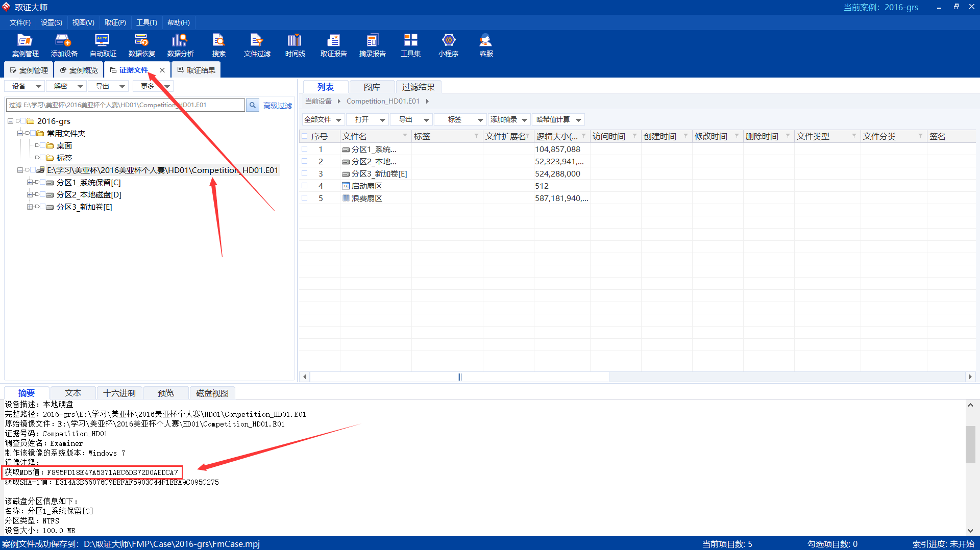Open 解密 dropdown
Viewport: 980px width, 550px height.
click(x=67, y=86)
